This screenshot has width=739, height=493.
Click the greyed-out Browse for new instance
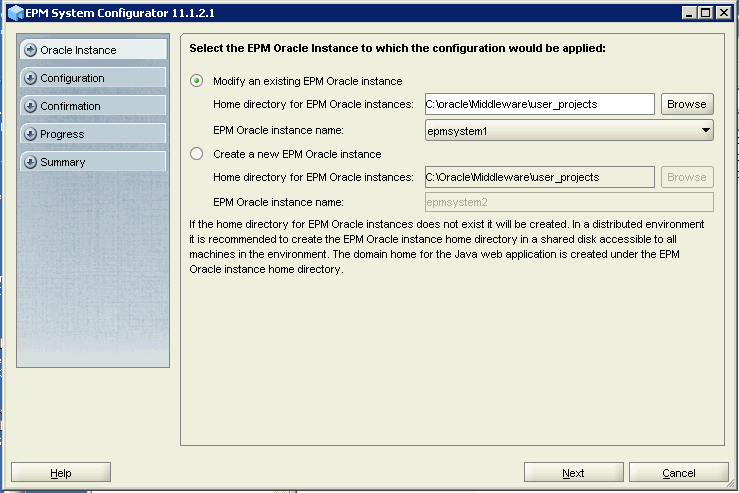pos(687,177)
